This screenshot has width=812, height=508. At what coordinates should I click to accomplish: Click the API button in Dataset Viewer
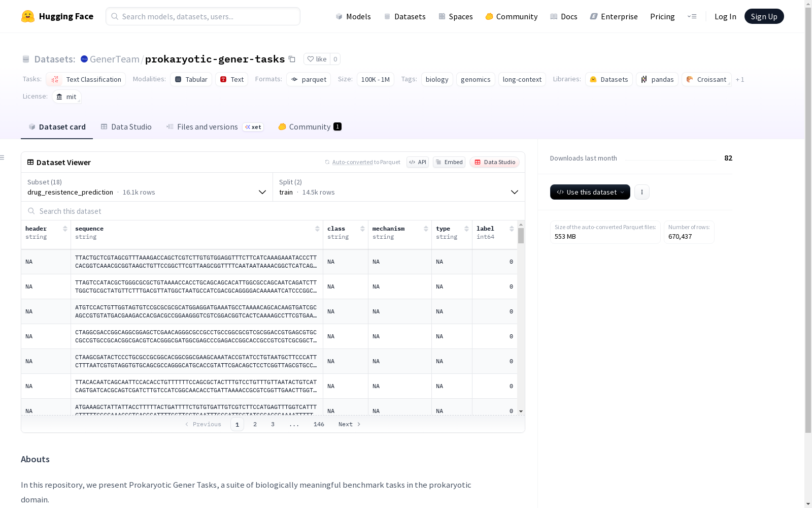coord(418,162)
